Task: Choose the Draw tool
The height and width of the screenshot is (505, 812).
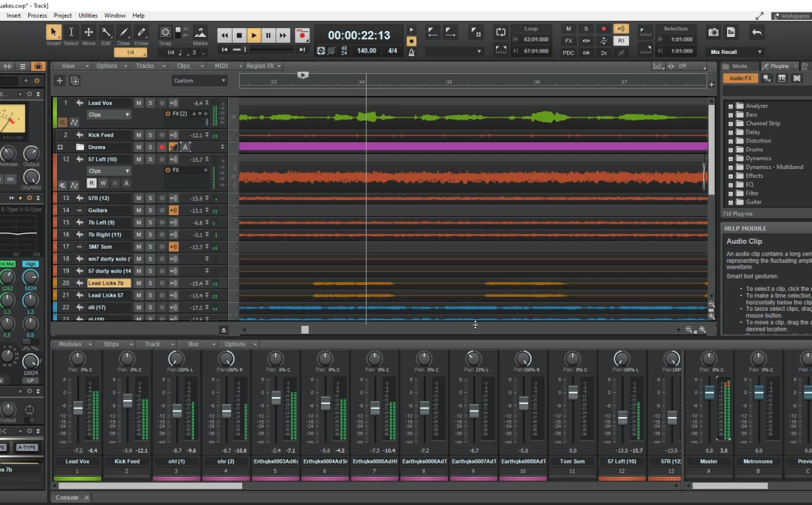Action: (123, 32)
